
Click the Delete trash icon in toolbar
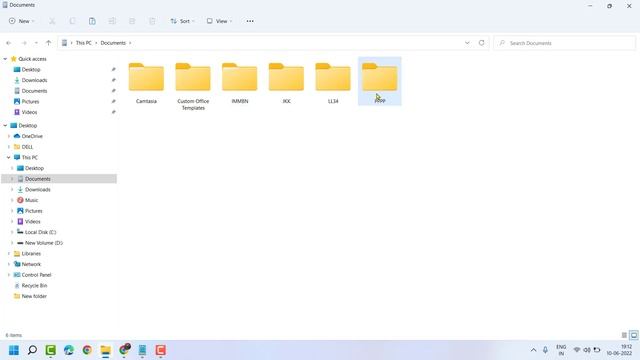click(152, 21)
